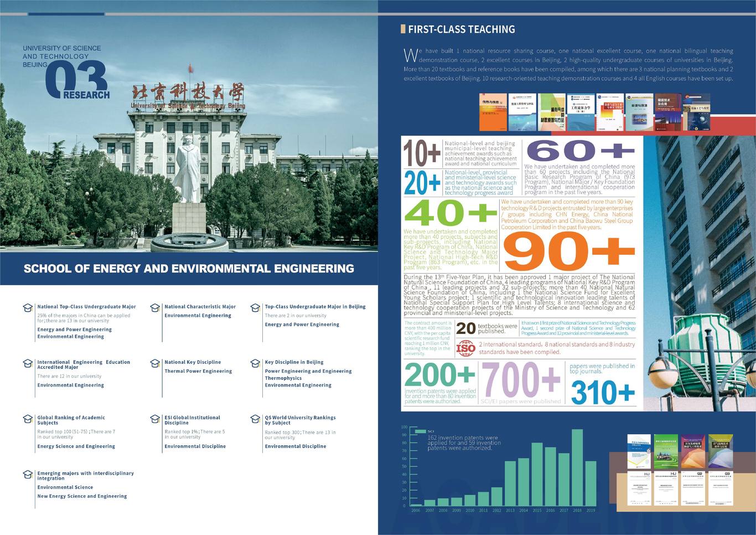Select 'New Energy Science and Engineering' entry
756x535 pixels.
click(x=82, y=496)
